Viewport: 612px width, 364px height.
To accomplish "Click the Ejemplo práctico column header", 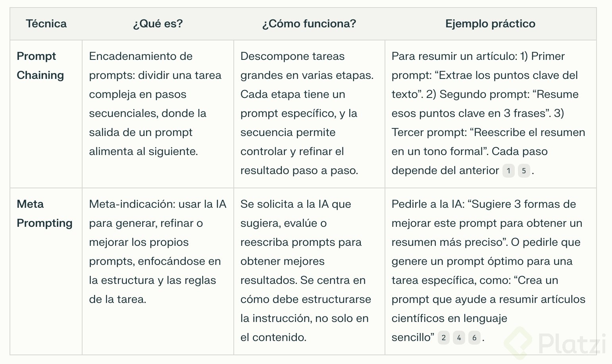I will coord(490,24).
